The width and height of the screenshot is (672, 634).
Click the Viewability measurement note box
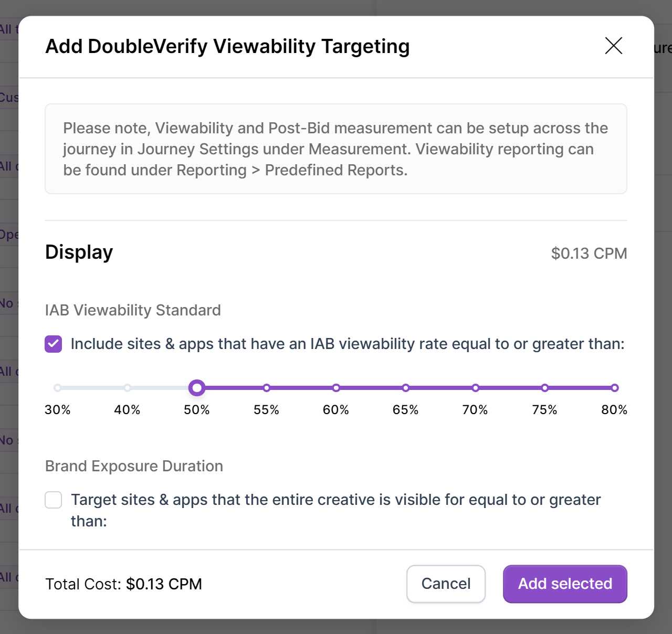(335, 149)
